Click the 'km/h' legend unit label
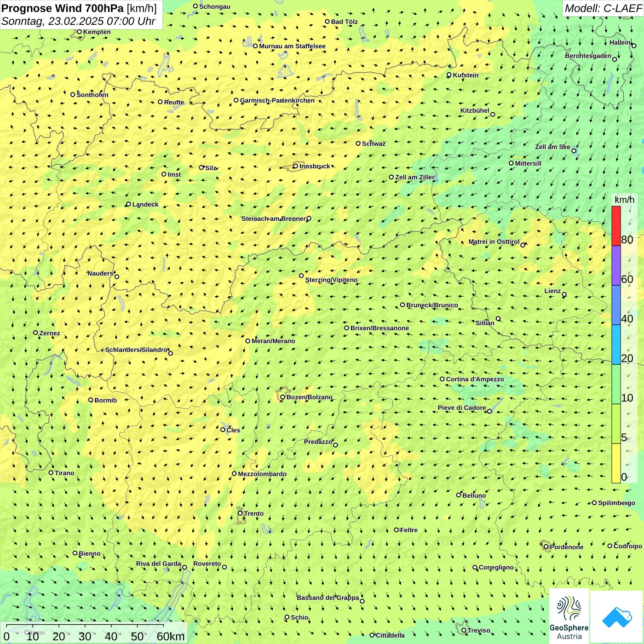Viewport: 644px width, 644px height. pos(624,200)
